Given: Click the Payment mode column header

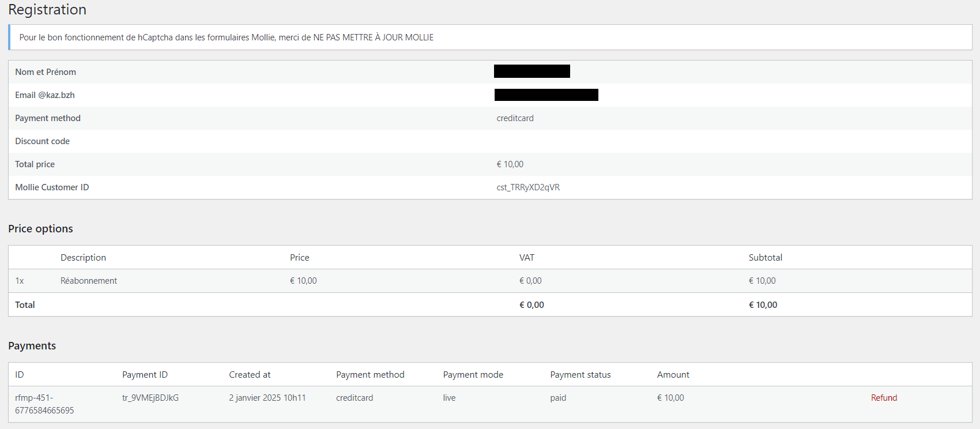Looking at the screenshot, I should 473,375.
